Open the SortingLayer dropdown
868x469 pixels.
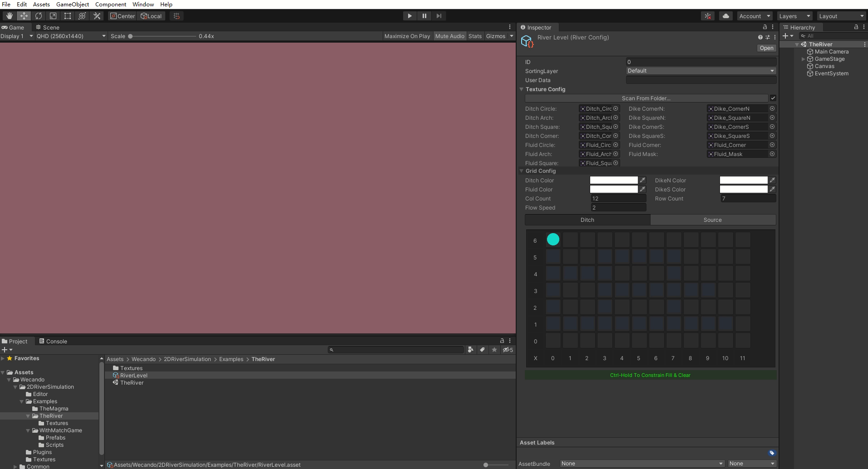[x=701, y=71]
